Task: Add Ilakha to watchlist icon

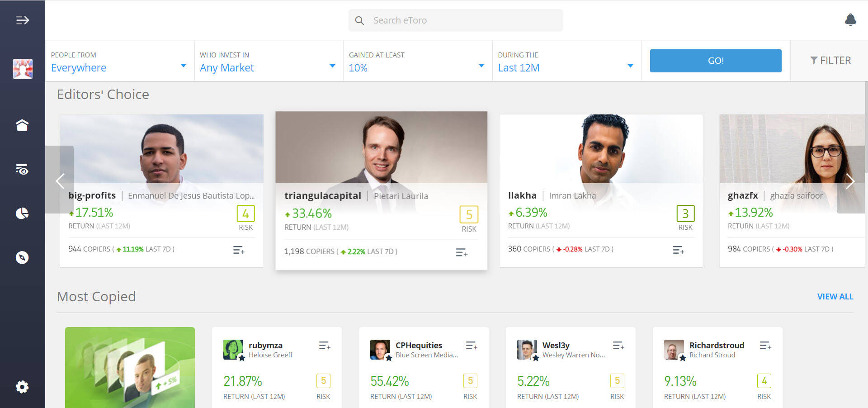Action: point(678,250)
